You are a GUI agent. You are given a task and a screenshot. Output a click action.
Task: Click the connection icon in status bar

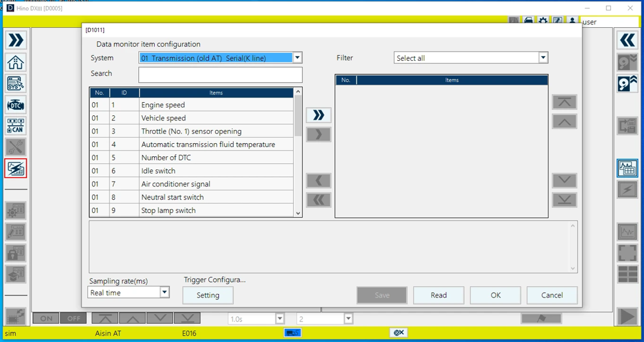[x=398, y=332]
